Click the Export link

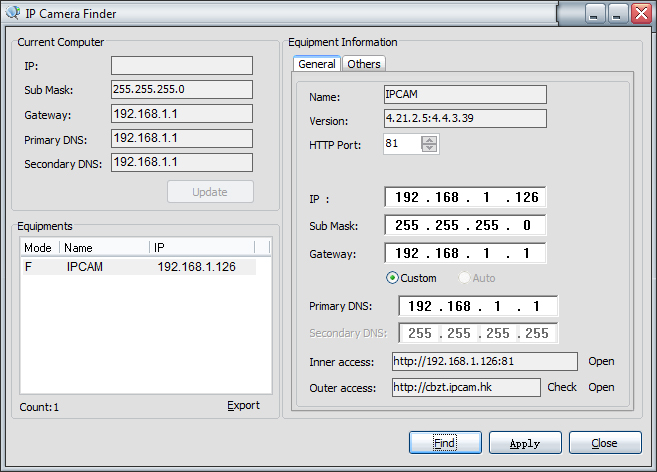click(x=243, y=405)
